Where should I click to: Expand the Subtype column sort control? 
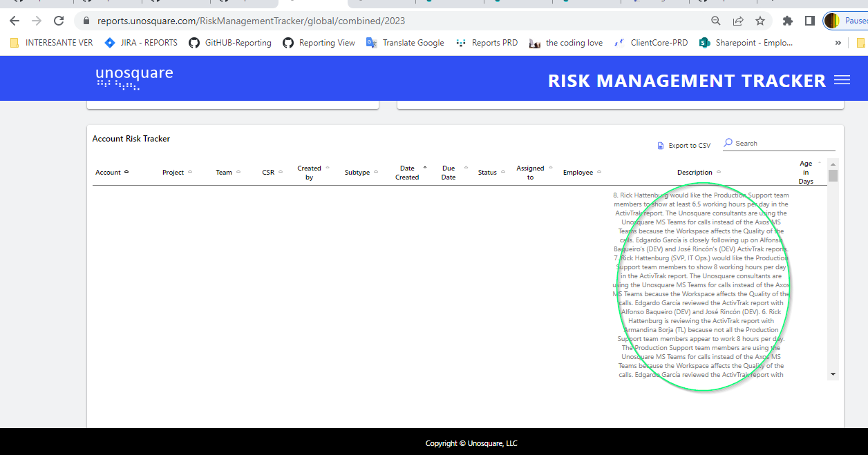(377, 172)
